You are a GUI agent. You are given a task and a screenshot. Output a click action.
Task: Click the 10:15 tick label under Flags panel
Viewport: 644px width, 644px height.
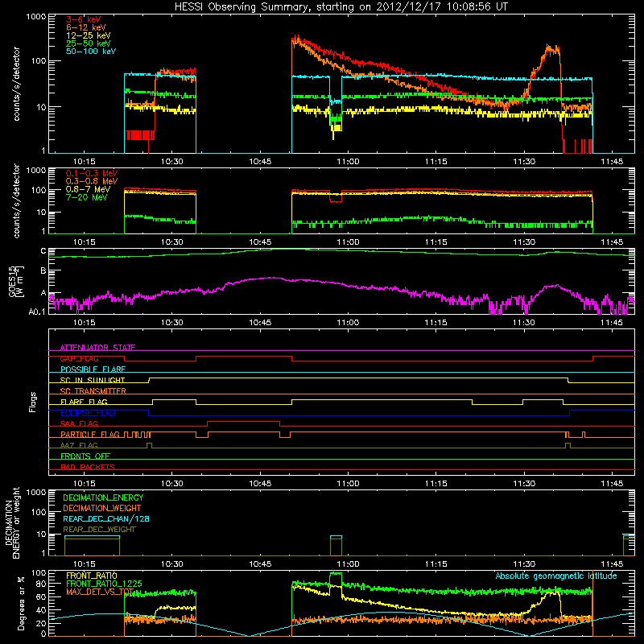[x=84, y=484]
